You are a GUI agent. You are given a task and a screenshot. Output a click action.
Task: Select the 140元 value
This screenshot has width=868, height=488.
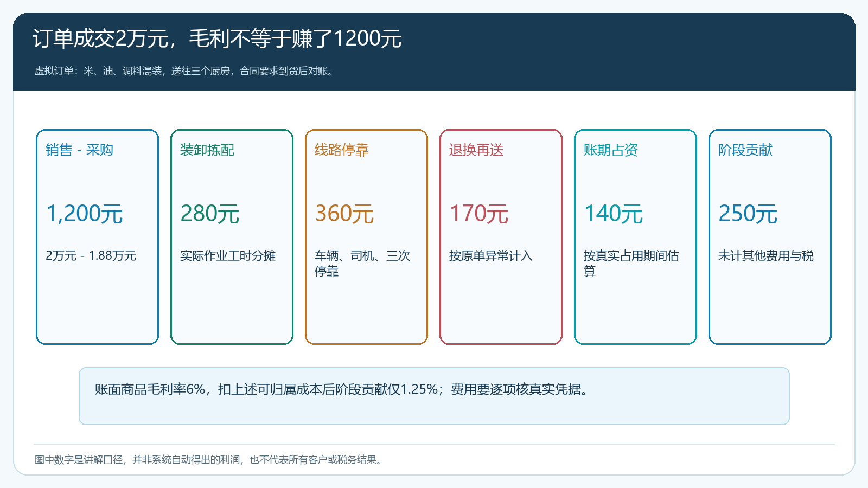click(614, 214)
